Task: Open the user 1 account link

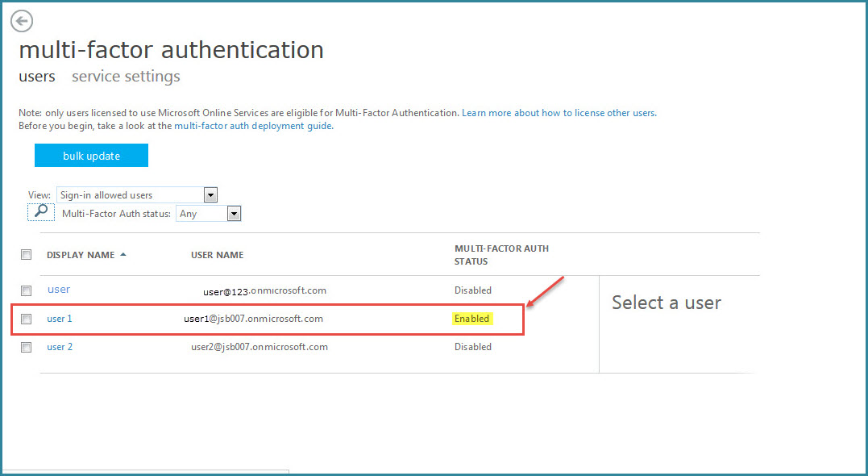Action: (59, 318)
